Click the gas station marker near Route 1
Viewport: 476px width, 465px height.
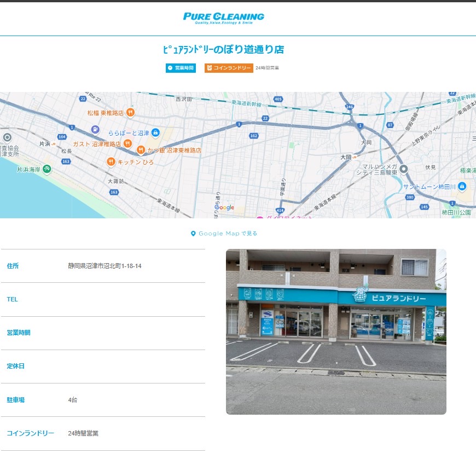click(x=95, y=130)
